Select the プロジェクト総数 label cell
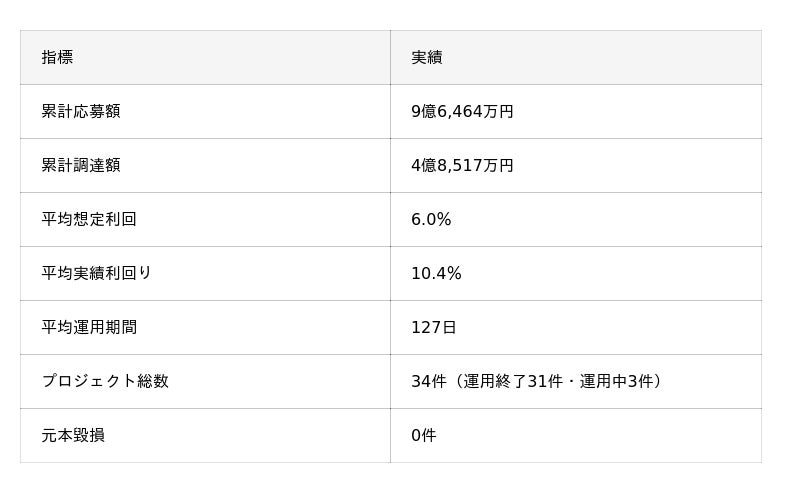 point(105,381)
